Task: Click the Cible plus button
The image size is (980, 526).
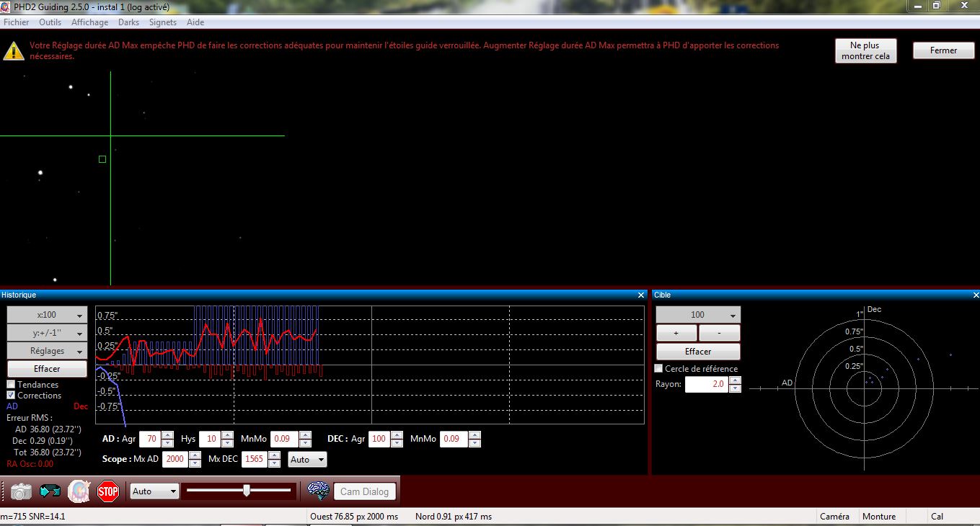Action: point(676,333)
